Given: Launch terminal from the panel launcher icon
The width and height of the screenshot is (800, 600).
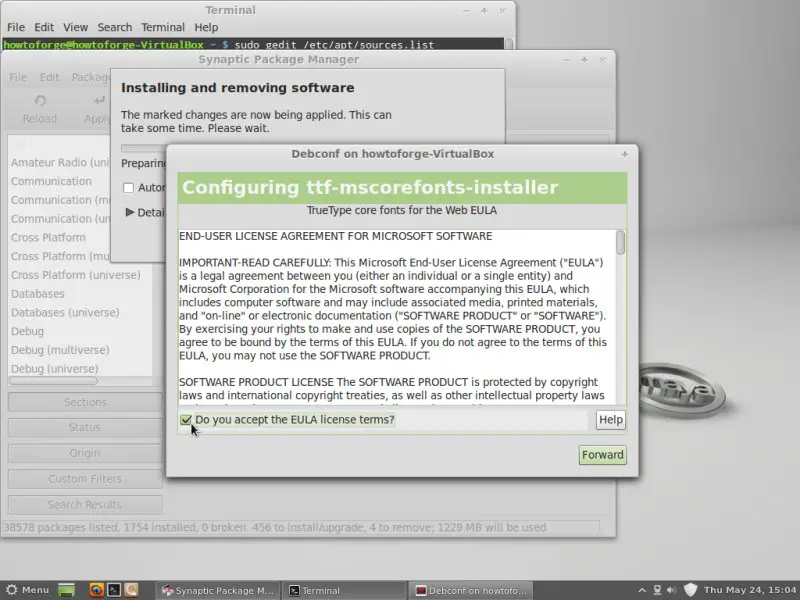Looking at the screenshot, I should (x=114, y=590).
